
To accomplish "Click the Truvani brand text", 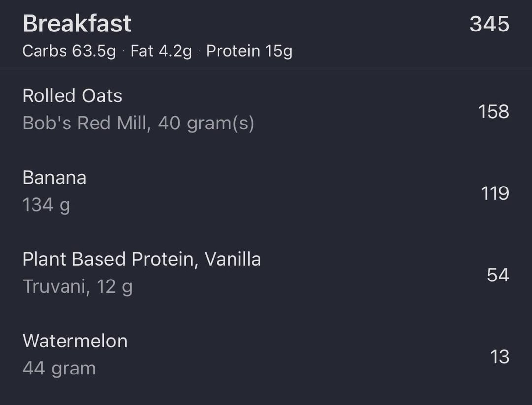I will (x=56, y=286).
